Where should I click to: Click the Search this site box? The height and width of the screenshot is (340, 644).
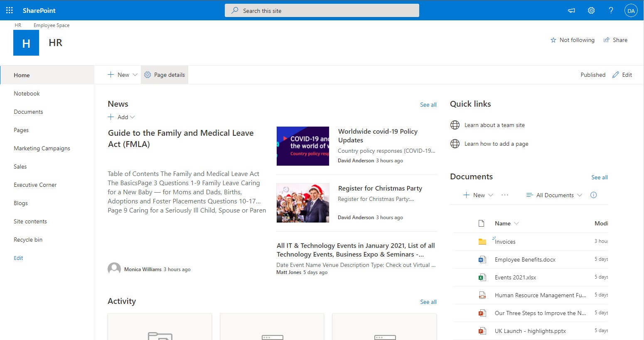pyautogui.click(x=322, y=10)
